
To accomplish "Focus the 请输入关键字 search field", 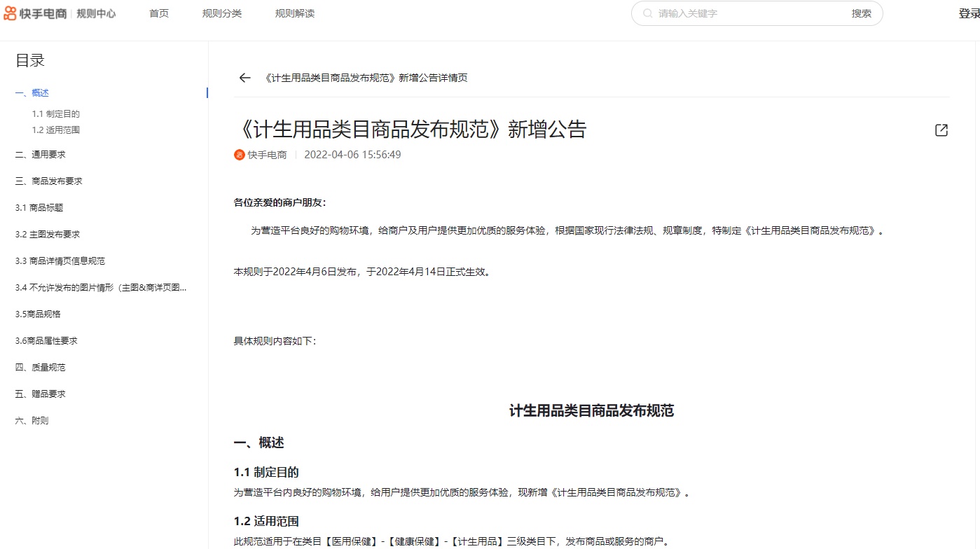I will pyautogui.click(x=750, y=13).
